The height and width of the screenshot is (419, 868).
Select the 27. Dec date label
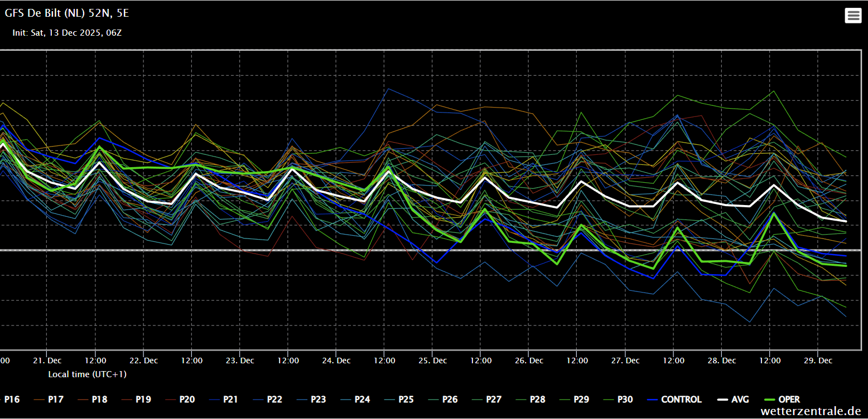(x=625, y=360)
